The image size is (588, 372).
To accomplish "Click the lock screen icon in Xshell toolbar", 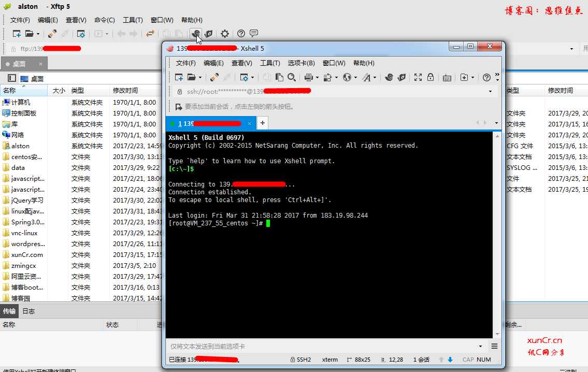I will click(x=431, y=77).
